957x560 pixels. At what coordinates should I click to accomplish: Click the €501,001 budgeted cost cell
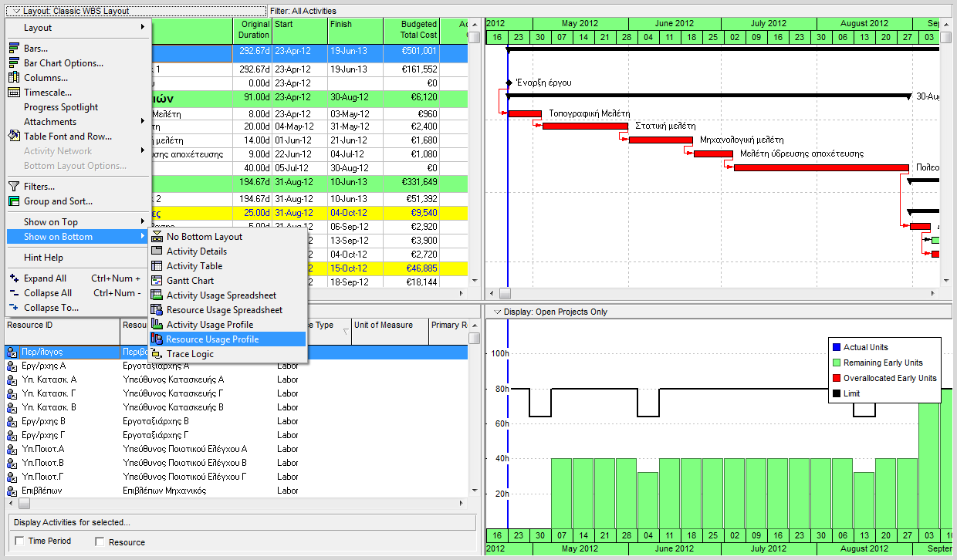point(411,52)
